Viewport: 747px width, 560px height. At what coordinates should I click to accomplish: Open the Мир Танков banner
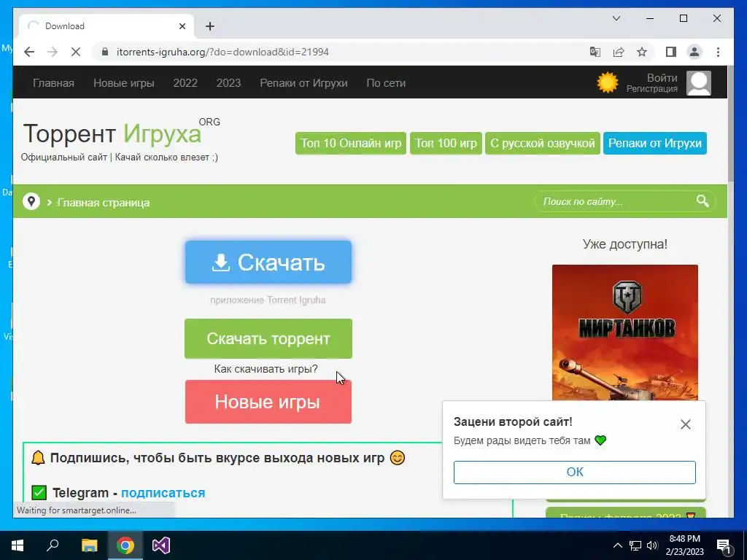(625, 332)
